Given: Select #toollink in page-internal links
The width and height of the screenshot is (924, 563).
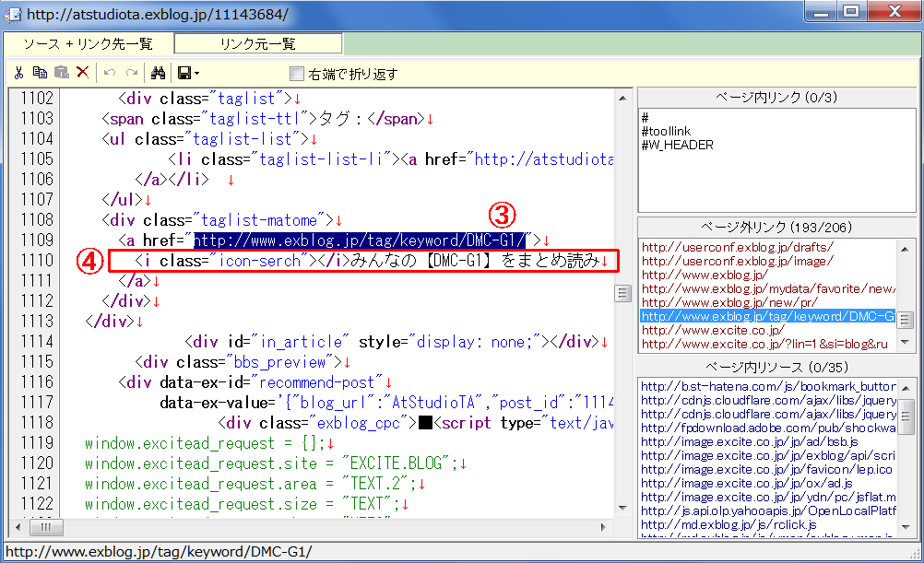Looking at the screenshot, I should tap(666, 132).
